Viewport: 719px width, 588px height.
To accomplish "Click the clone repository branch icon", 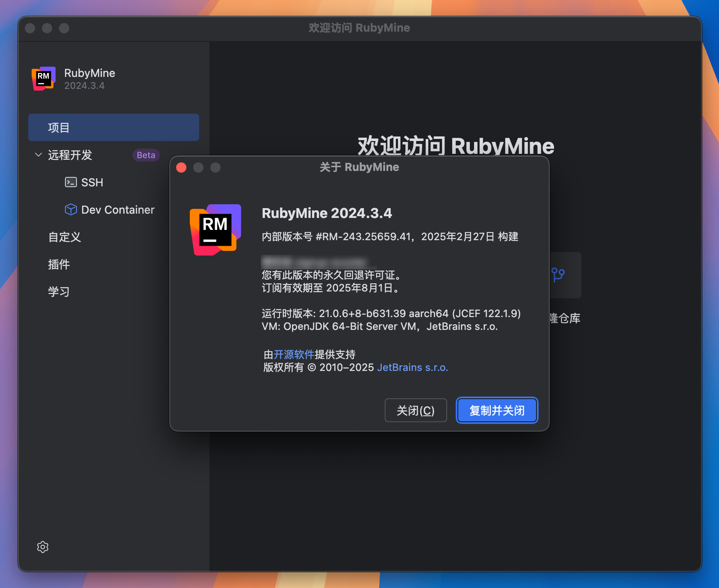I will (558, 275).
